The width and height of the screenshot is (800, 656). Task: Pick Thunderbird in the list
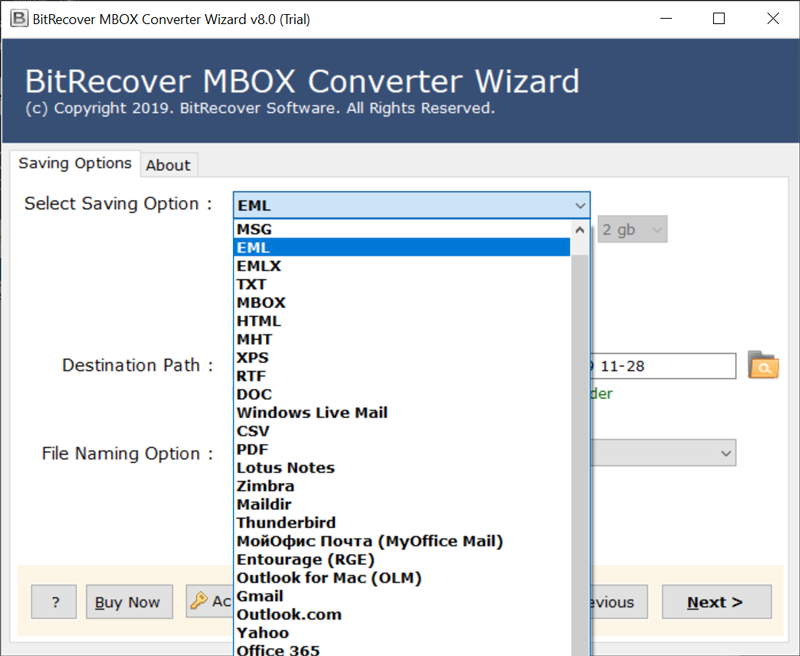402,523
